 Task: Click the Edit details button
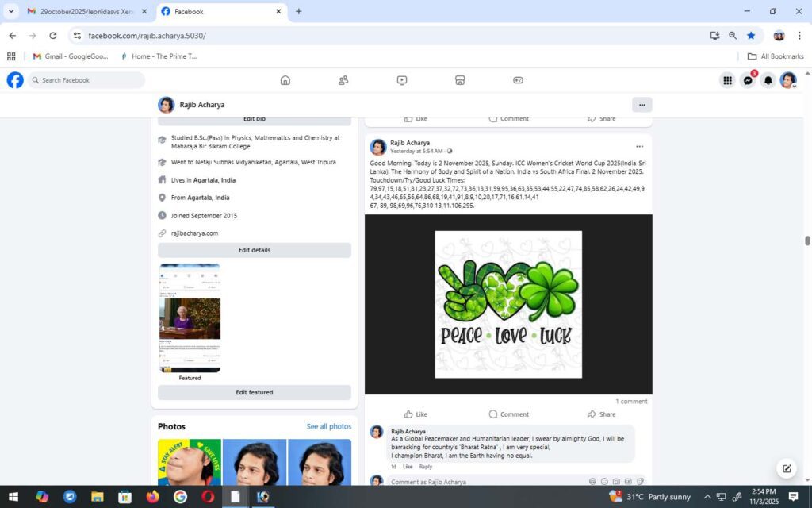click(254, 250)
